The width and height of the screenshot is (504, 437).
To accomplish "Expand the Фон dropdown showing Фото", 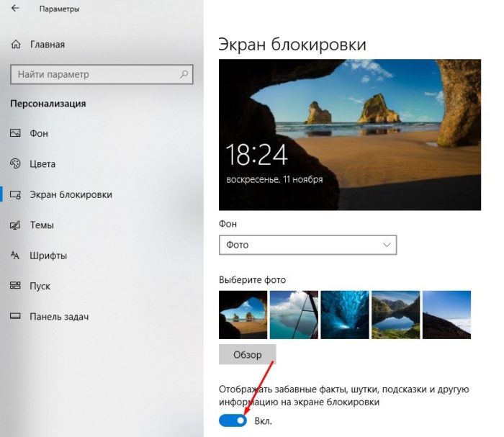I will (308, 245).
